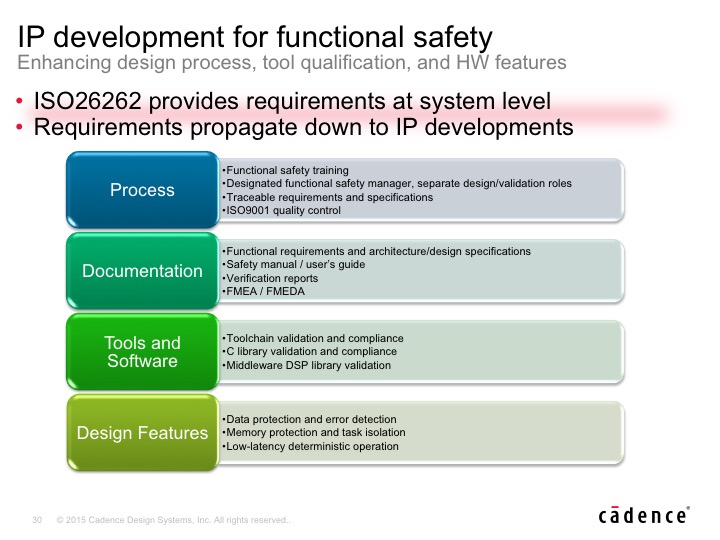Click the 'Verification reports' line
This screenshot has width=720, height=540.
click(270, 278)
